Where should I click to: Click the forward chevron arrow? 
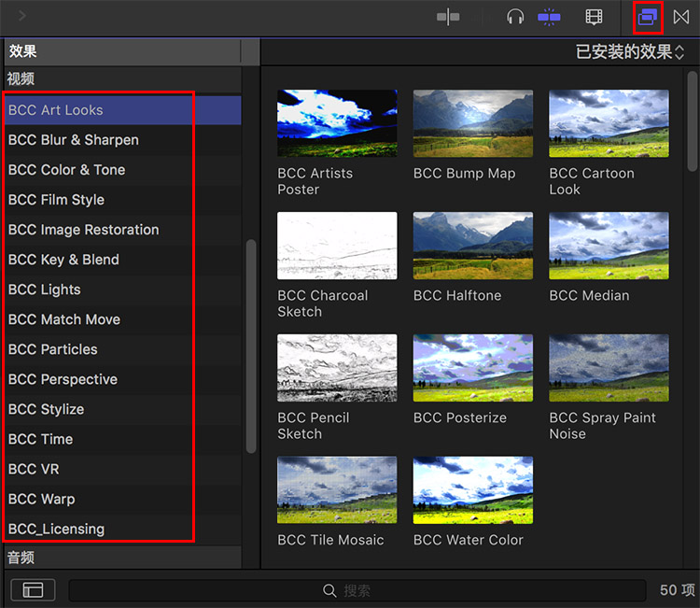22,16
